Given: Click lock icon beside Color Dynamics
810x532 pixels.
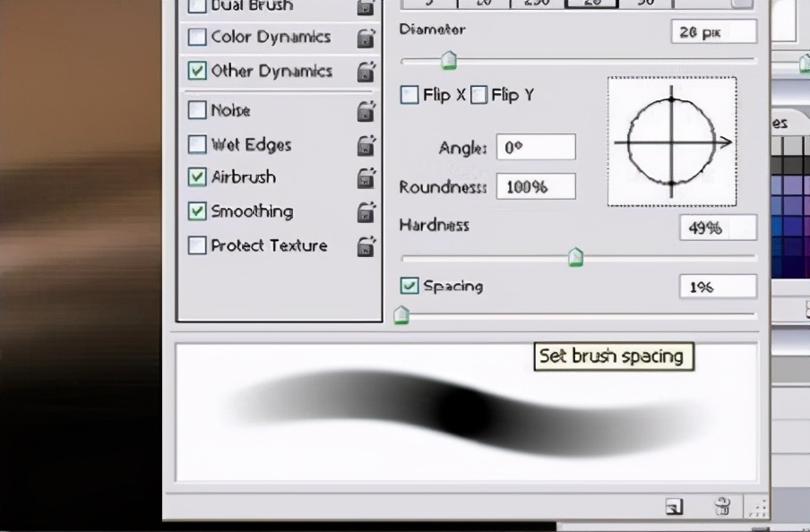Looking at the screenshot, I should [x=366, y=39].
